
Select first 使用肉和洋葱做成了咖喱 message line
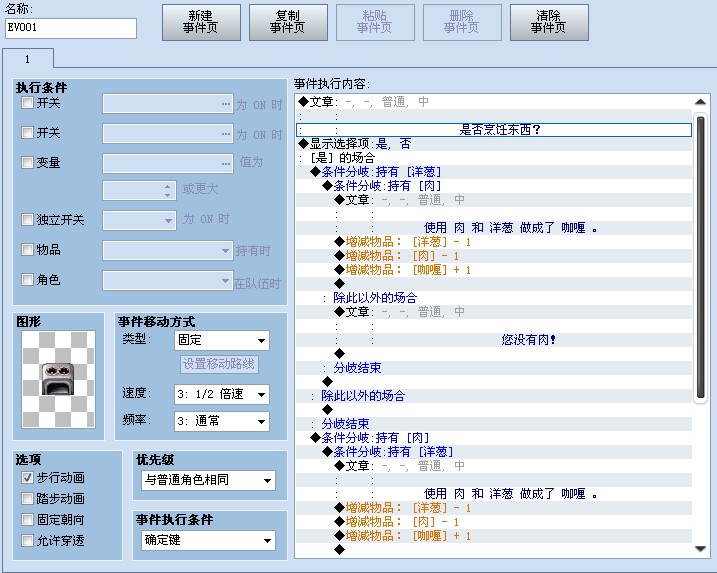click(x=494, y=228)
